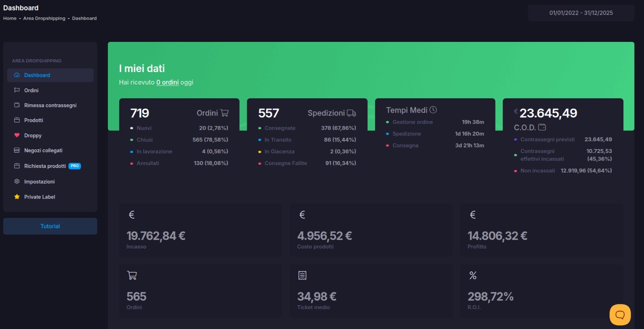Open Impostazioni menu item
The height and width of the screenshot is (329, 644).
[x=50, y=182]
